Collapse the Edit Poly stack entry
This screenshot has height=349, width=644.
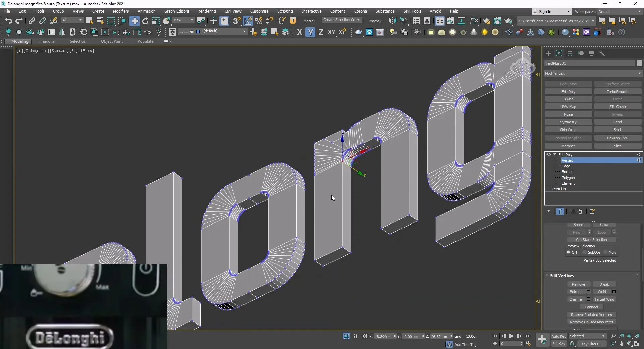pos(555,155)
